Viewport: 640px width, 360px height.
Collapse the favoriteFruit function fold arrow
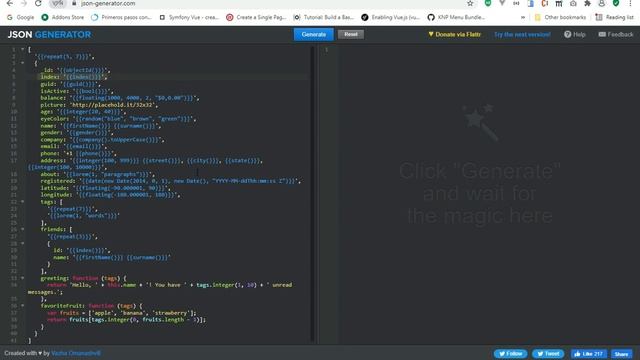(x=22, y=305)
